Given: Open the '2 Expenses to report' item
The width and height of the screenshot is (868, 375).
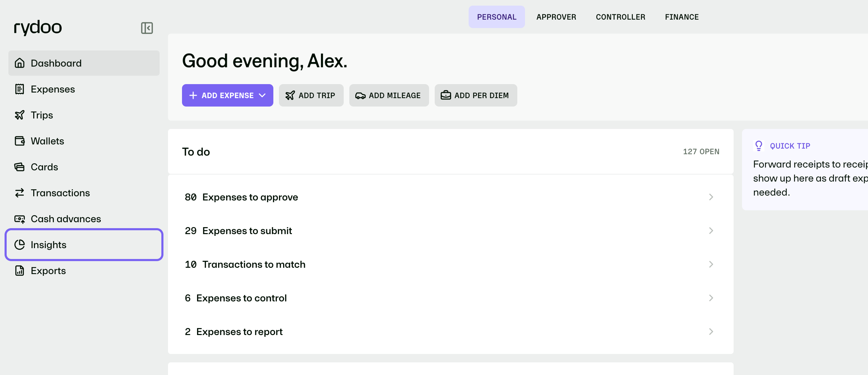Looking at the screenshot, I should [451, 332].
